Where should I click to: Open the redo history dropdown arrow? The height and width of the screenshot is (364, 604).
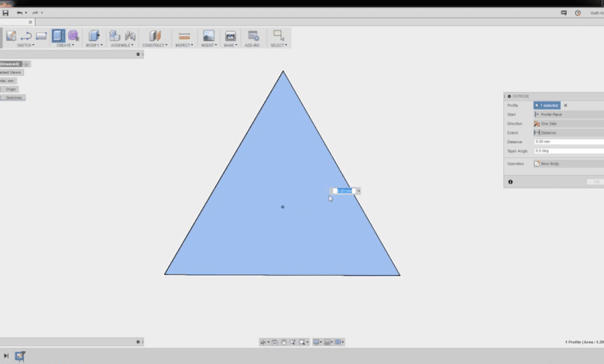click(x=42, y=12)
